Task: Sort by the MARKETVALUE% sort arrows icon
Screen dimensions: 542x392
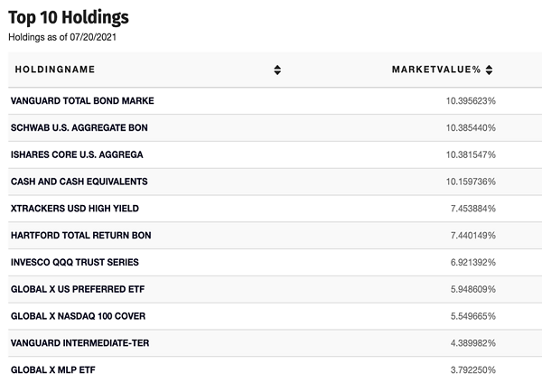Action: tap(489, 70)
